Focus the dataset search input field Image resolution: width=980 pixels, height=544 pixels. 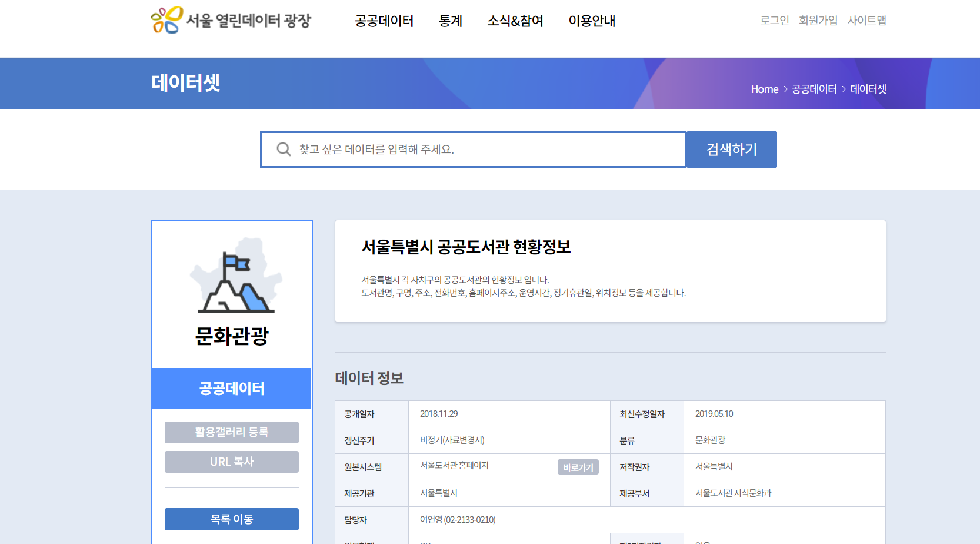pyautogui.click(x=473, y=150)
